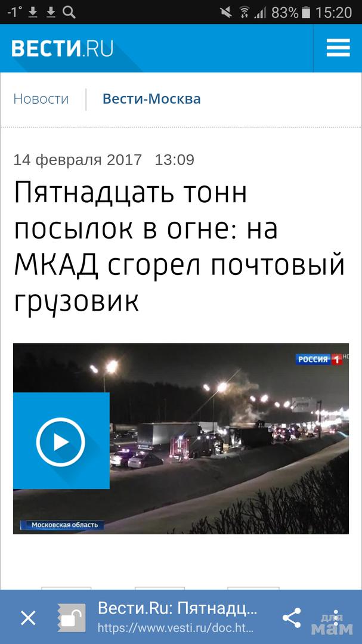
Task: Tap the battery status indicator
Action: point(306,13)
